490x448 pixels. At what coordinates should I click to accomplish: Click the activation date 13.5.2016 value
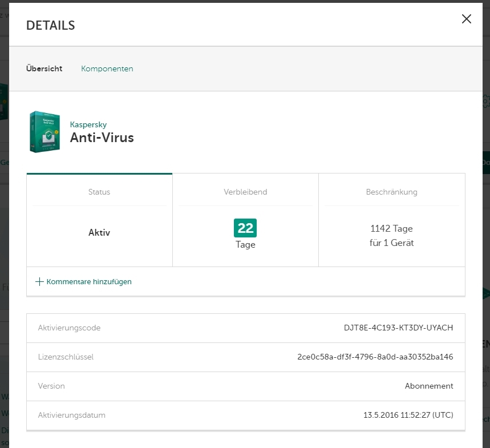click(x=408, y=415)
